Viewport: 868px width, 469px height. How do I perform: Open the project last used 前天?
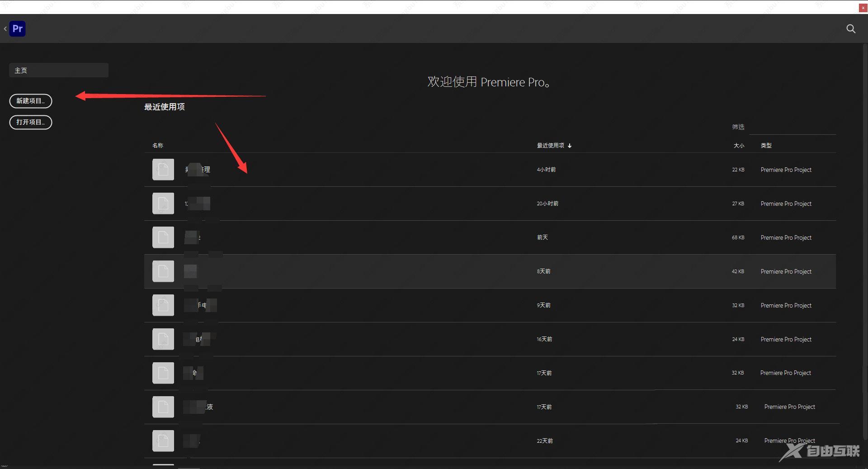(x=490, y=237)
